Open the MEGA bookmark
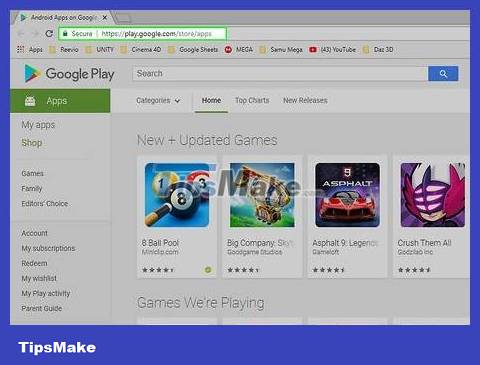Viewport: 480px width, 365px height. tap(239, 50)
